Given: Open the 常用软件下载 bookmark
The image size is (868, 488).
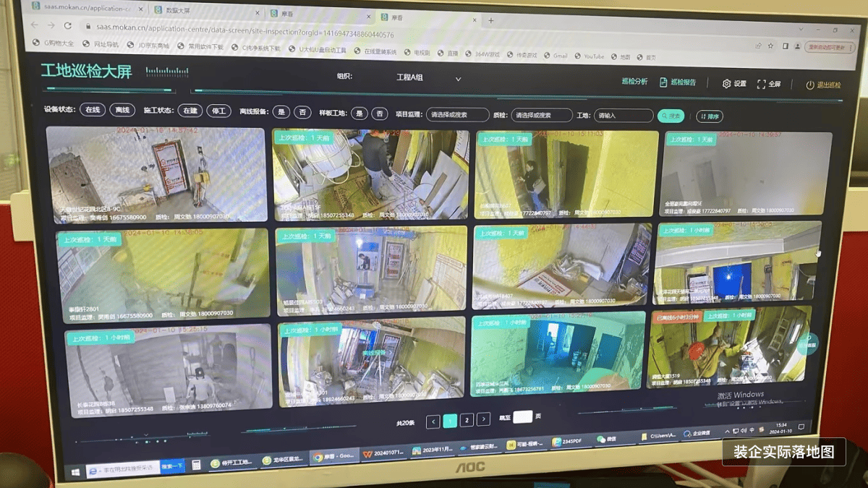Looking at the screenshot, I should pos(200,47).
